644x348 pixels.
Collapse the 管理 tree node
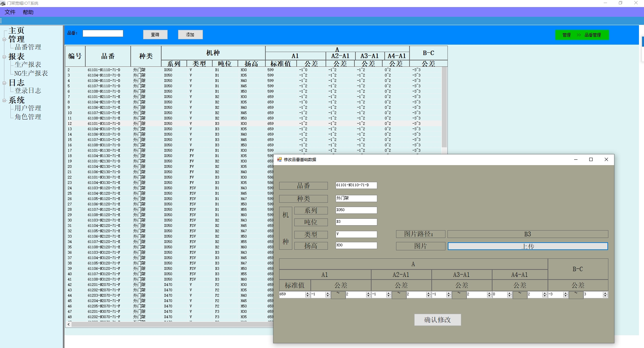tap(4, 39)
